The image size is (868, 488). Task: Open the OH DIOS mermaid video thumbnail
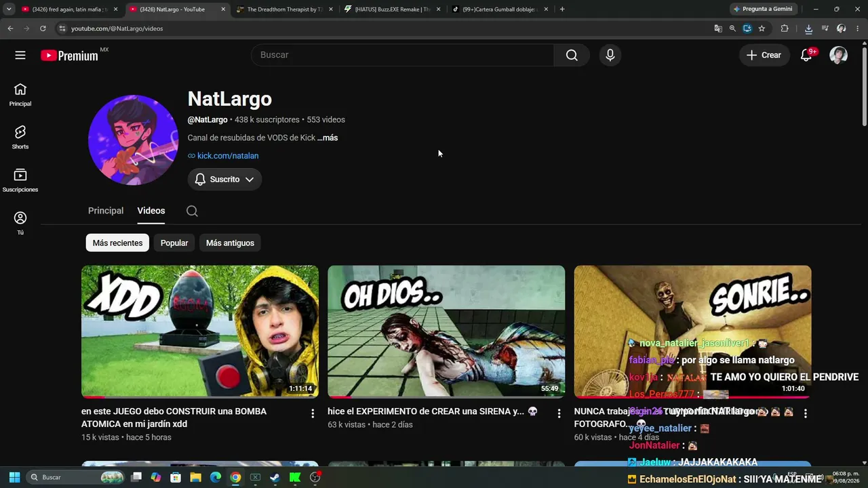(446, 331)
